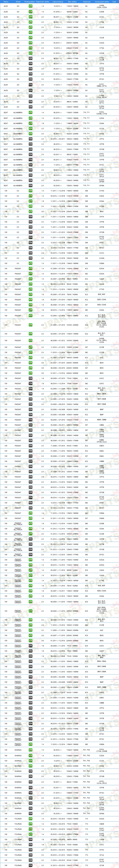Screen dimensions: 119x868
Task: Click petrol icon in Seat Alhambra CDAA row
Action: [31, 123]
